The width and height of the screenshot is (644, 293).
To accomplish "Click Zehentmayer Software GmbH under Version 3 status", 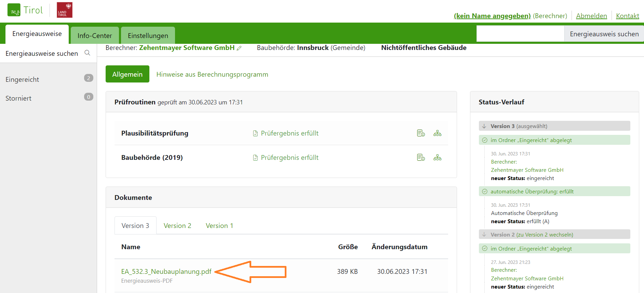I will (527, 170).
